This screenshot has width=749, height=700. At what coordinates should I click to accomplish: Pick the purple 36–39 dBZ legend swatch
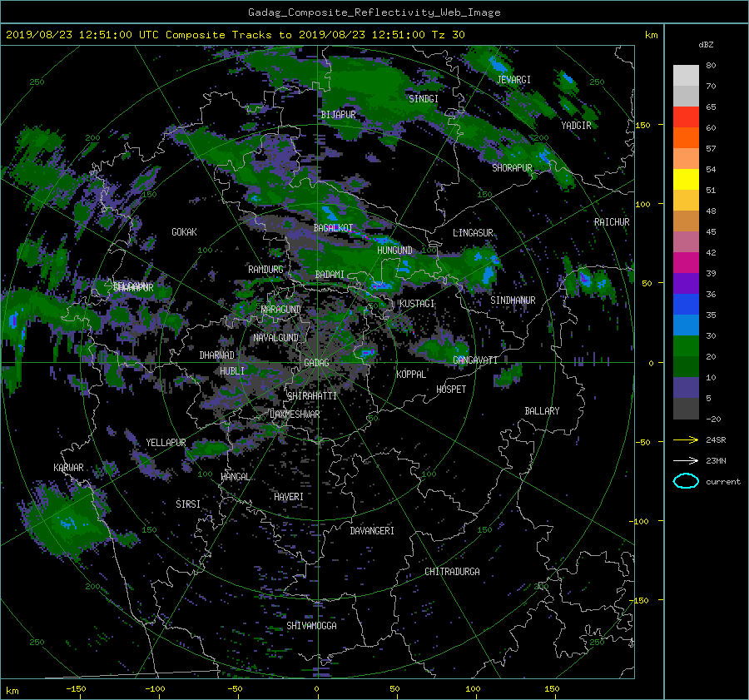pyautogui.click(x=686, y=283)
